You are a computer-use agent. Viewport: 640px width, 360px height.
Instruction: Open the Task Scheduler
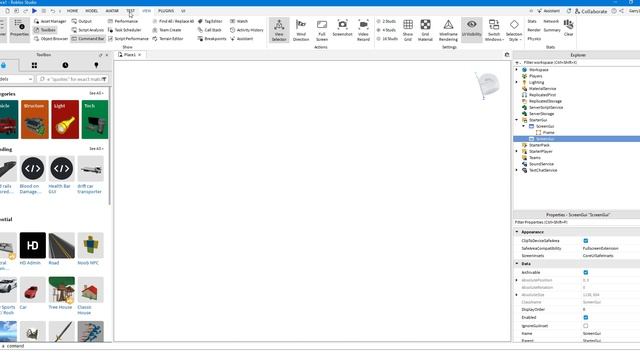pos(124,30)
